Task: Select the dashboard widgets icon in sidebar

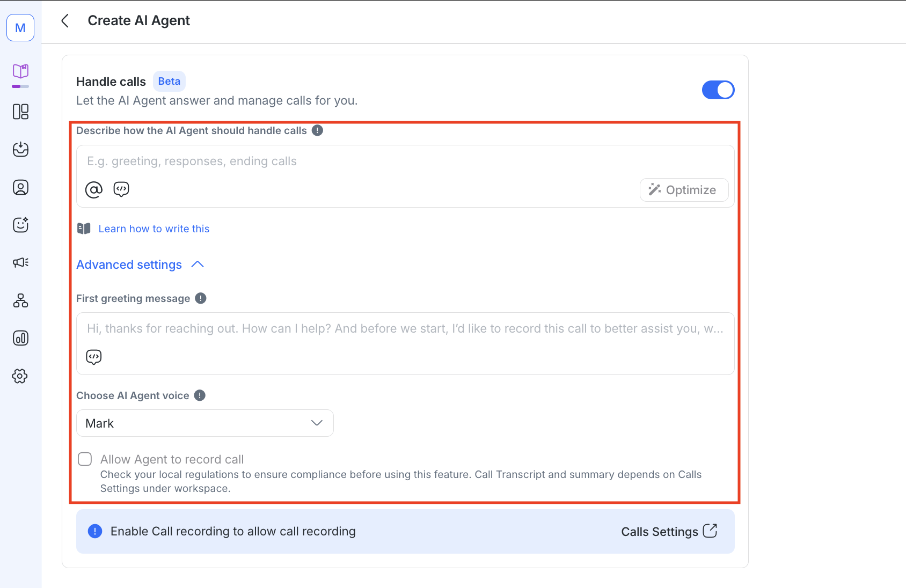Action: coord(20,112)
